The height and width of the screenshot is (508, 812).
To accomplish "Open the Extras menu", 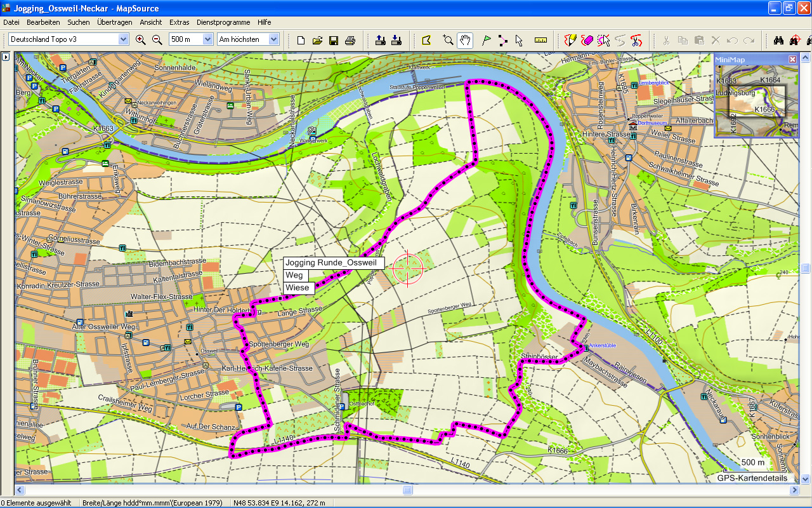I will [x=180, y=22].
